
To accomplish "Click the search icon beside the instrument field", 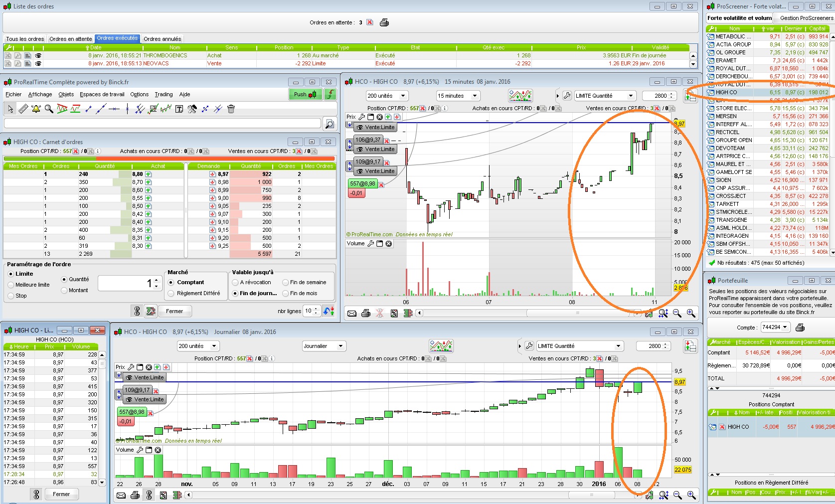I will tap(329, 123).
